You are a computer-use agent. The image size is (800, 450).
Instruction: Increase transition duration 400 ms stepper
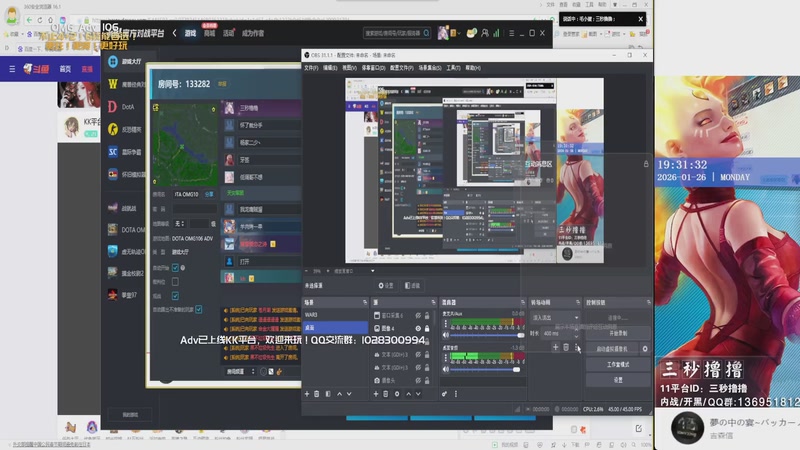click(577, 331)
